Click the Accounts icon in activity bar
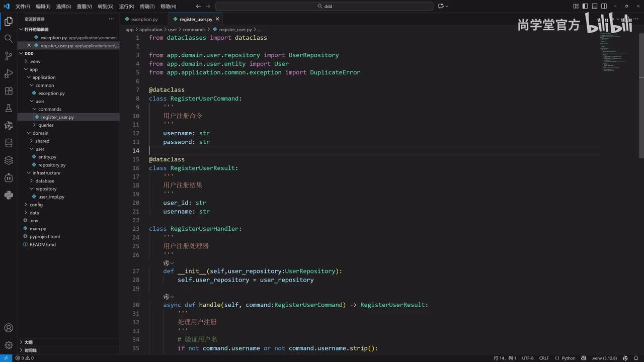This screenshot has height=362, width=644. tap(9, 328)
